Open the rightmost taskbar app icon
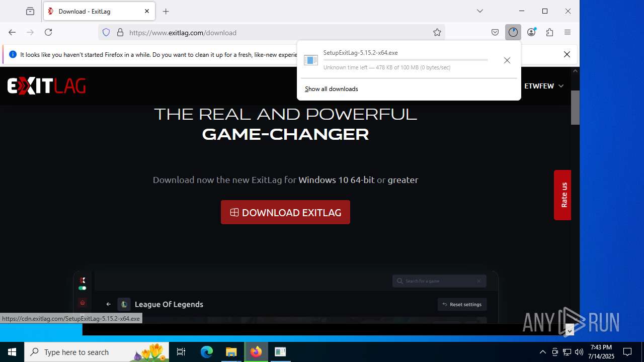Image resolution: width=644 pixels, height=362 pixels. 280,352
